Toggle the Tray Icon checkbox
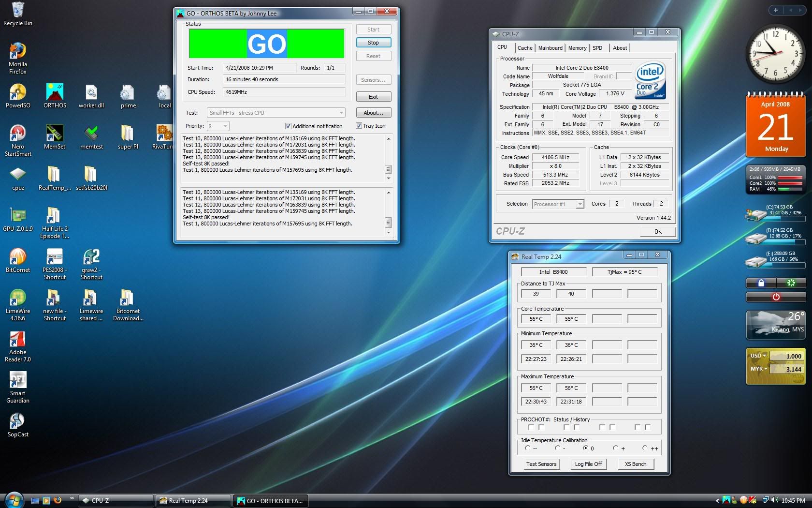Screen dimensions: 812x508 pyautogui.click(x=359, y=126)
